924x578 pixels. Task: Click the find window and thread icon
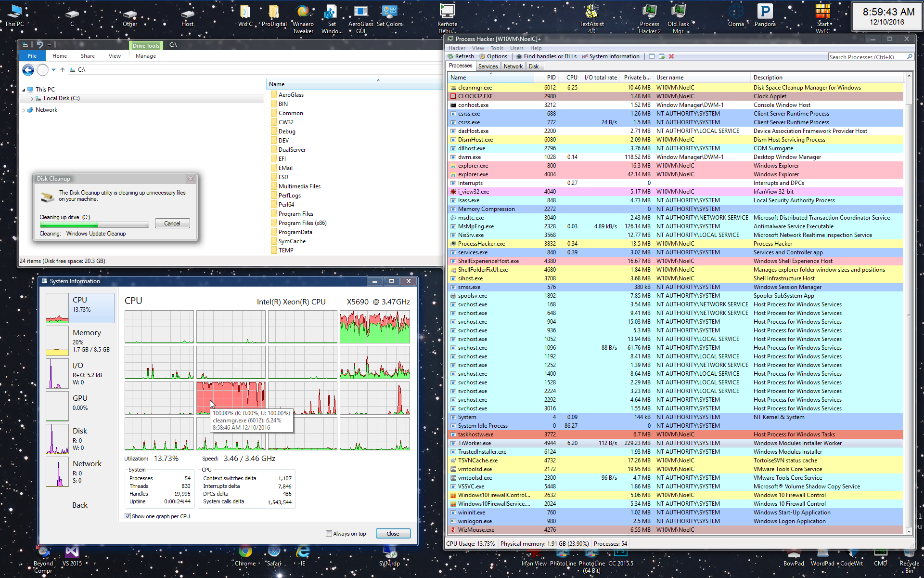[662, 56]
